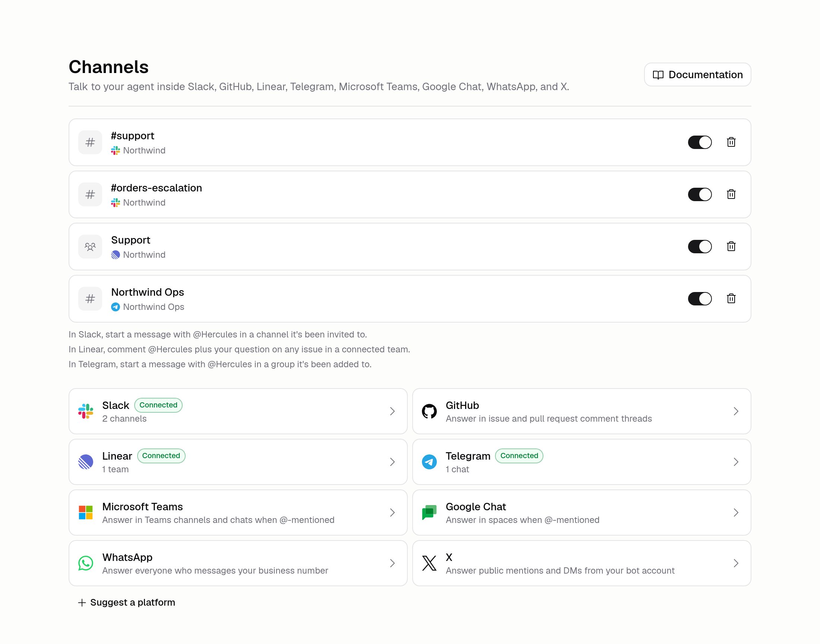Click the GitHub logo in platform card

click(x=429, y=411)
